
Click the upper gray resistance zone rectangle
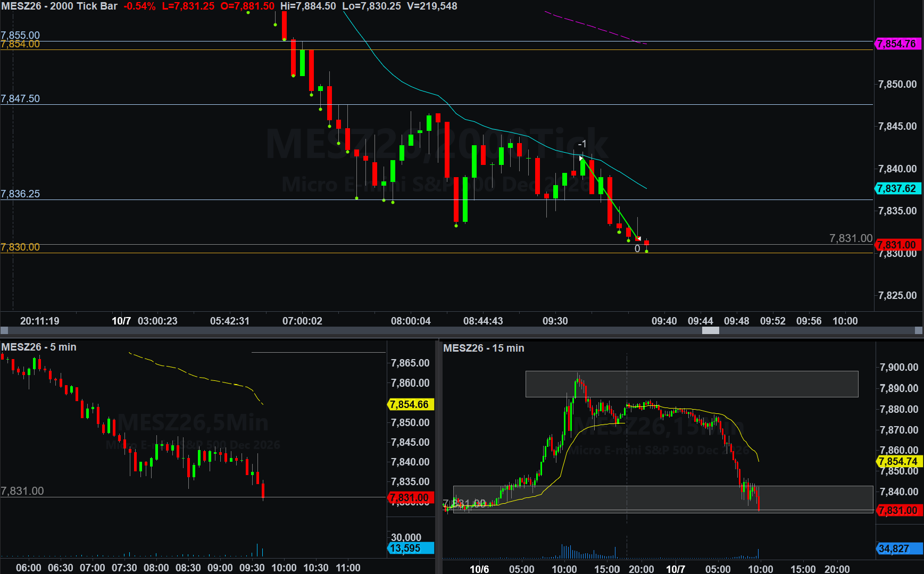pos(692,384)
